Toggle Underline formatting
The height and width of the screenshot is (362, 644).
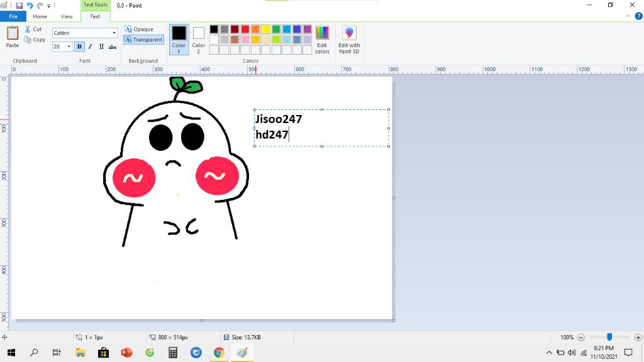point(101,47)
